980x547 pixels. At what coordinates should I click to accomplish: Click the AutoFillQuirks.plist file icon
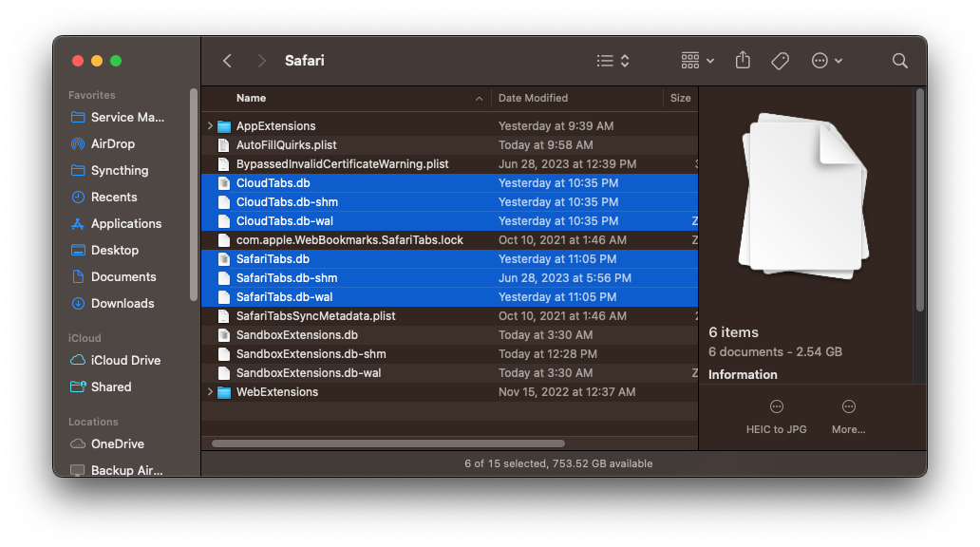tap(224, 145)
